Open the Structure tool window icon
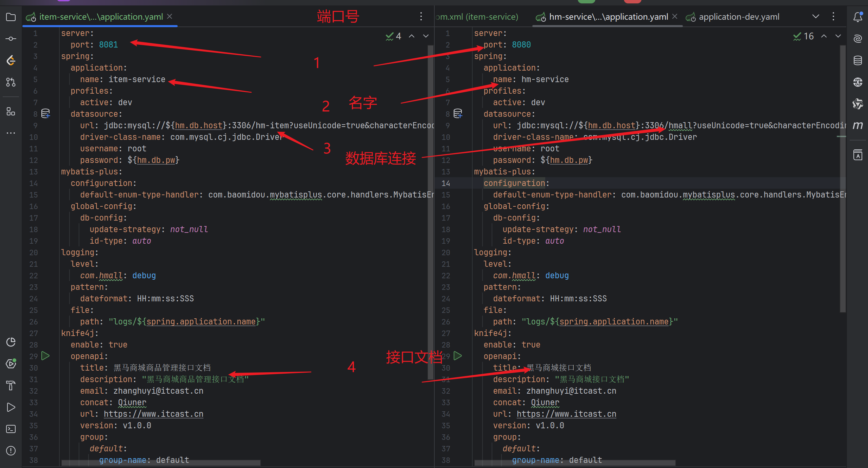Screen dimensions: 868x468 11,111
